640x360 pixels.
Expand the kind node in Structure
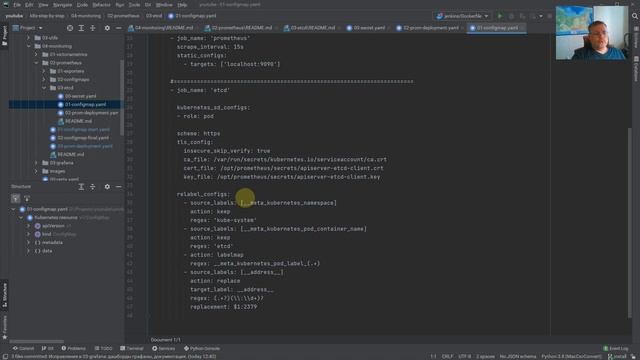(29, 234)
